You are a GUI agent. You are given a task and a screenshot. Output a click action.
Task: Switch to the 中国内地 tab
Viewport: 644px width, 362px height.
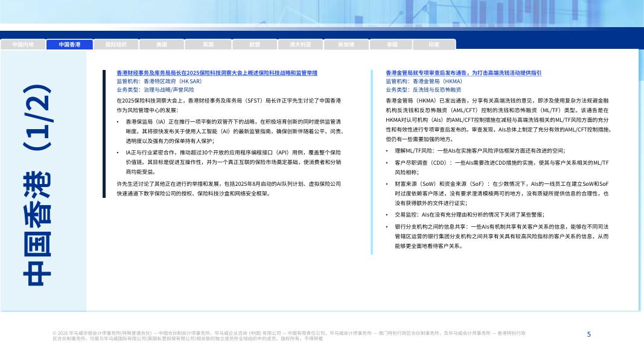click(x=23, y=44)
